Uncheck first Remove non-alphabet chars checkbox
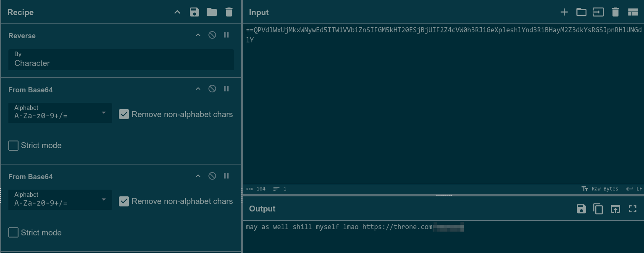The width and height of the screenshot is (644, 253). coord(124,114)
